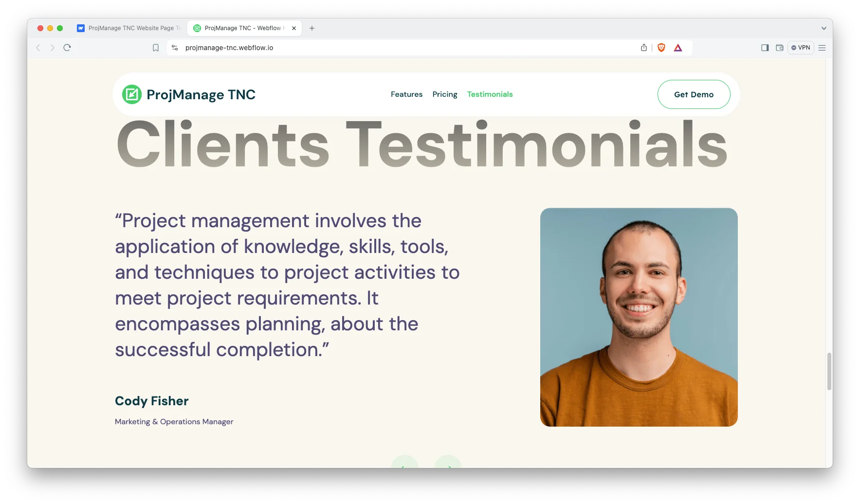This screenshot has width=860, height=504.
Task: Toggle the VPN button
Action: pos(801,48)
